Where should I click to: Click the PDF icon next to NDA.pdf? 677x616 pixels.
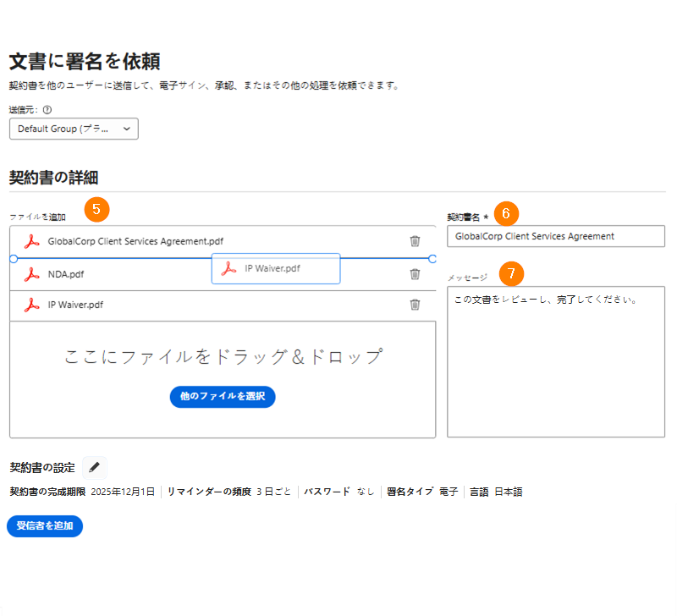pos(31,274)
